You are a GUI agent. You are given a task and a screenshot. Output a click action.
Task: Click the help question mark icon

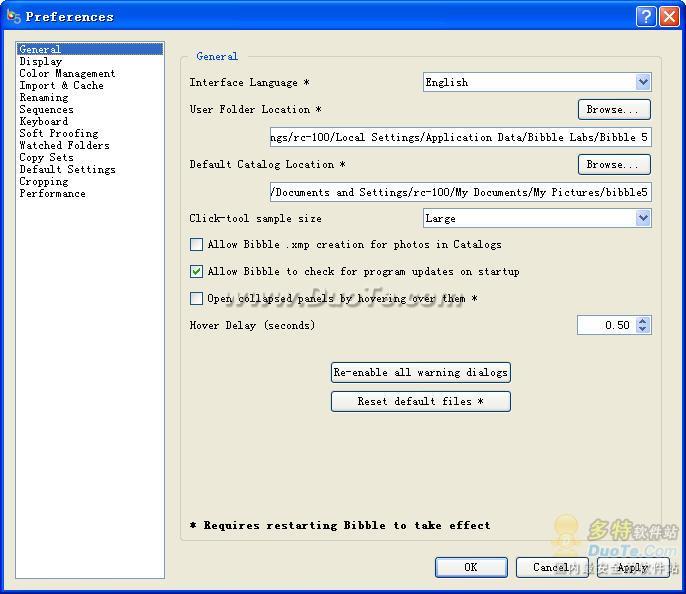tap(646, 17)
